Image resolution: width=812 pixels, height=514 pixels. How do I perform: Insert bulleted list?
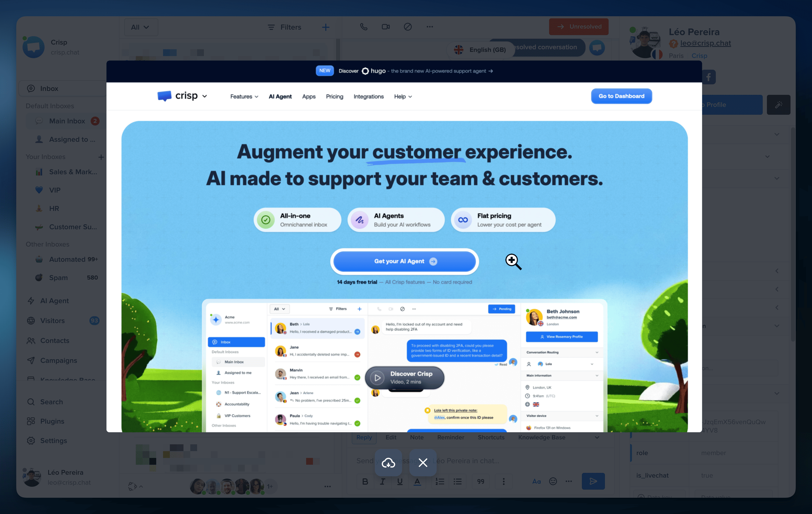(458, 481)
